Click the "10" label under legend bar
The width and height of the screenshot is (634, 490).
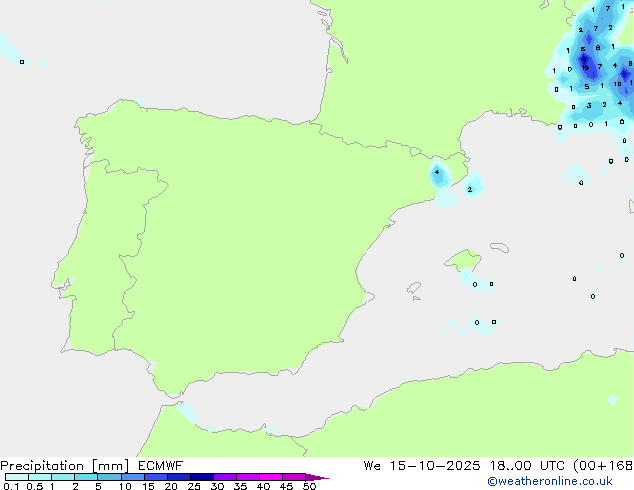[x=125, y=486]
